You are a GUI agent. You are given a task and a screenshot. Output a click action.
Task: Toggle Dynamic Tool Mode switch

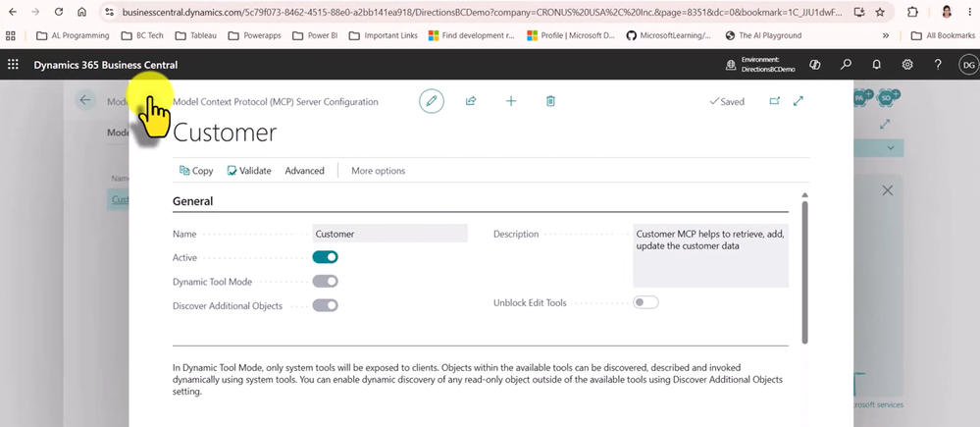click(x=325, y=282)
